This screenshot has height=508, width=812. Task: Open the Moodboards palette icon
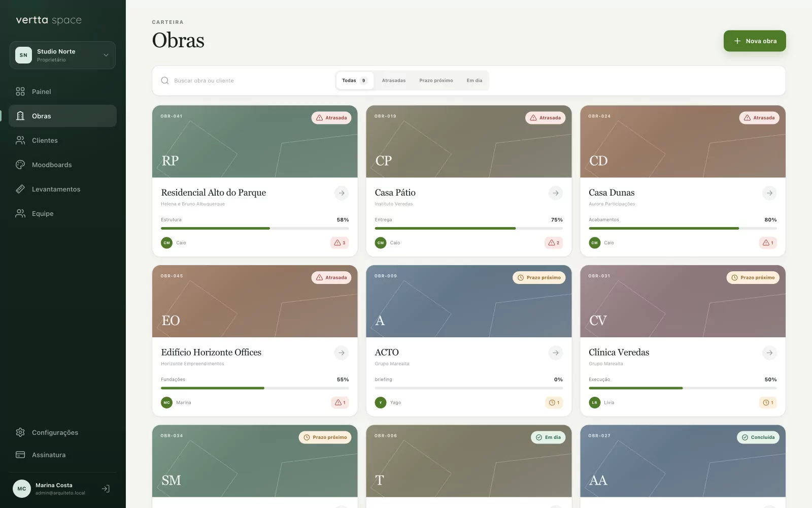point(20,165)
